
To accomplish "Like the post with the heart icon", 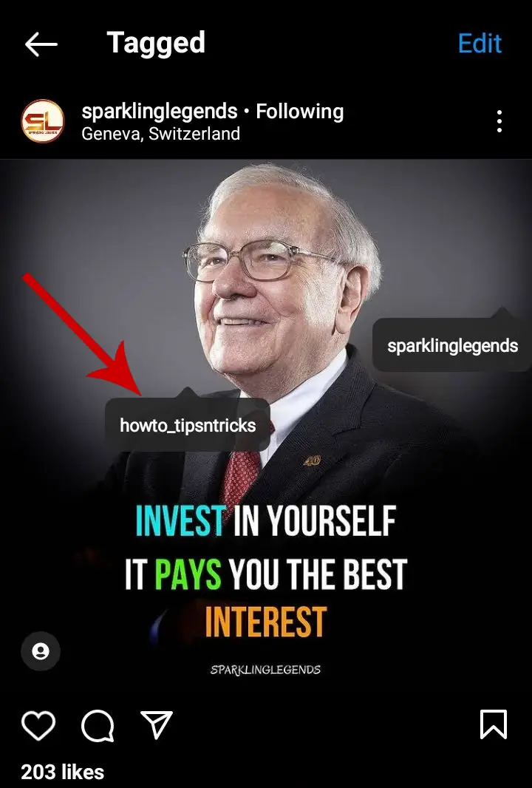I will coord(38,725).
